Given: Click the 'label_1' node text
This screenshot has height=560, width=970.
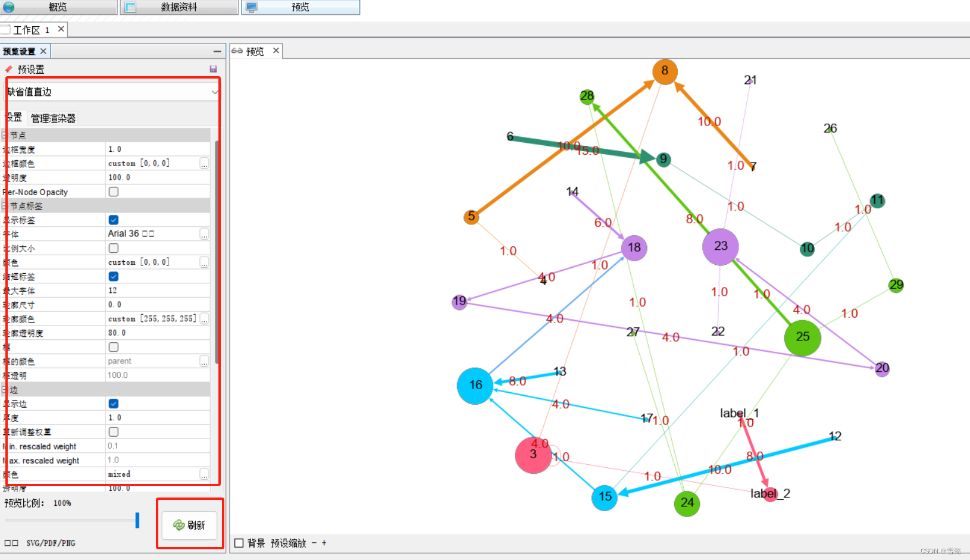Looking at the screenshot, I should click(739, 413).
